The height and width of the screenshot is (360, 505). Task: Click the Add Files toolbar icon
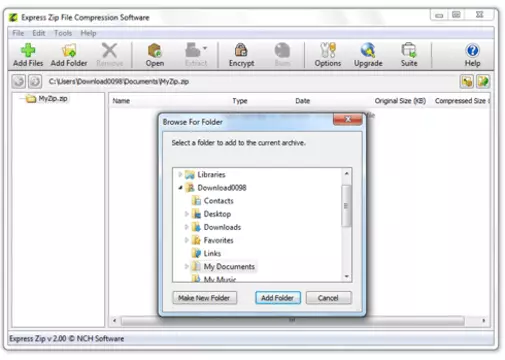tap(28, 50)
